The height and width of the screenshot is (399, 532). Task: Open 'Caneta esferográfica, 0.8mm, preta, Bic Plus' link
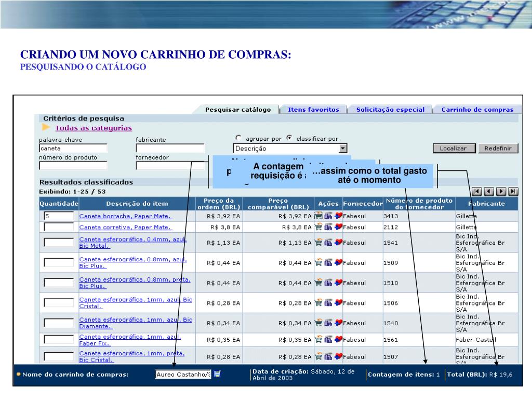(x=135, y=283)
